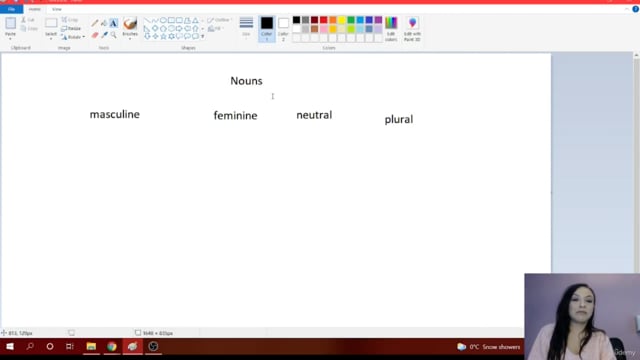Pick the pink color swatch
This screenshot has height=360, width=640.
pyautogui.click(x=323, y=29)
